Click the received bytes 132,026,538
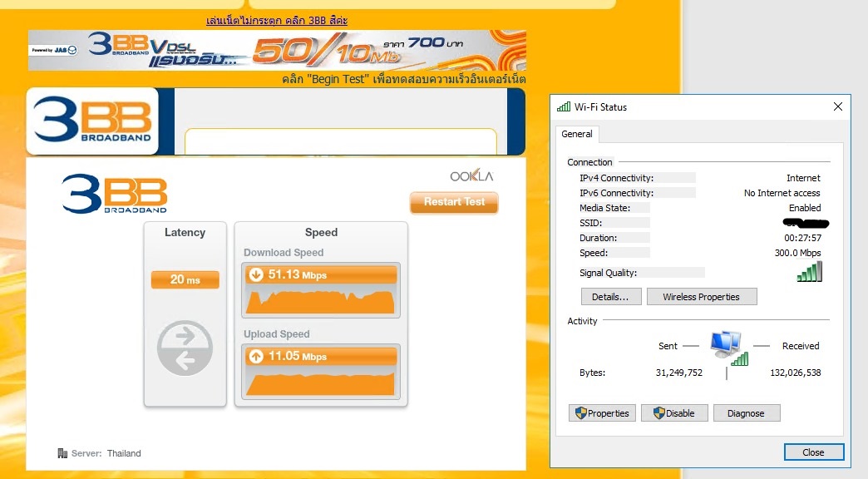The width and height of the screenshot is (868, 479). pos(796,373)
